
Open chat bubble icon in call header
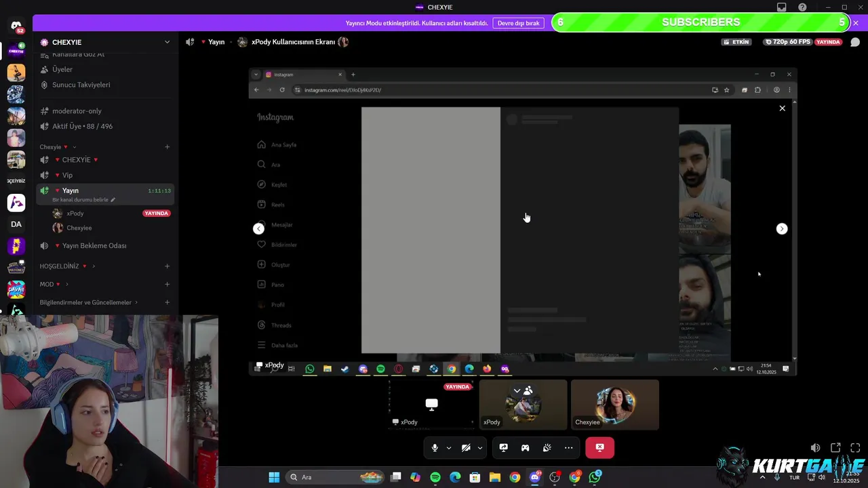pos(855,42)
